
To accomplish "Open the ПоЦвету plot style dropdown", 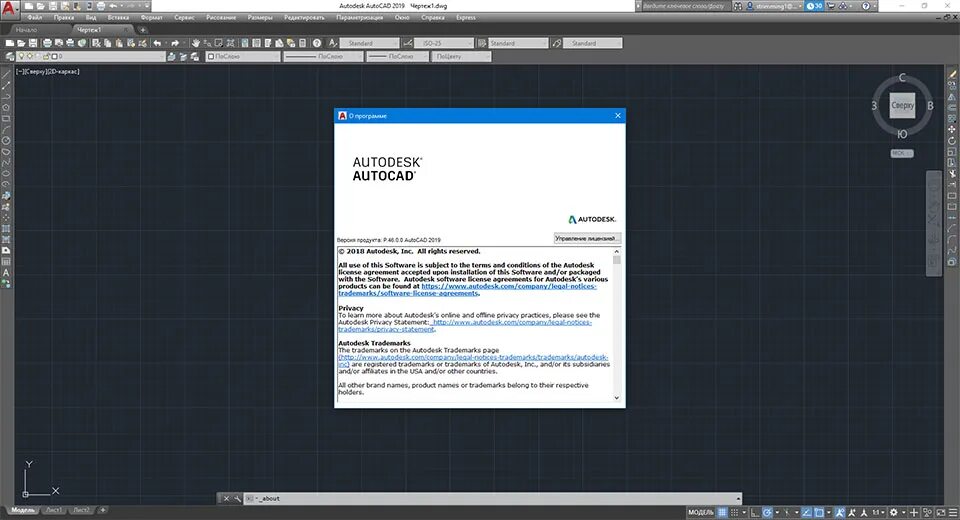I will (x=461, y=56).
